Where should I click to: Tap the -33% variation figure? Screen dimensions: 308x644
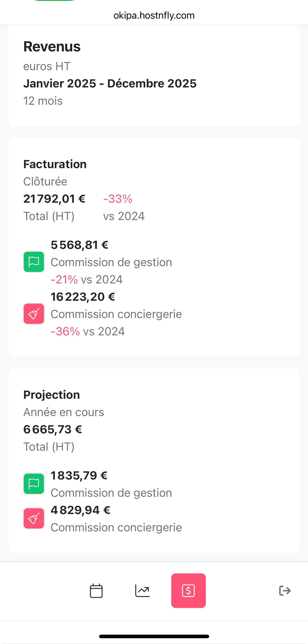click(118, 199)
